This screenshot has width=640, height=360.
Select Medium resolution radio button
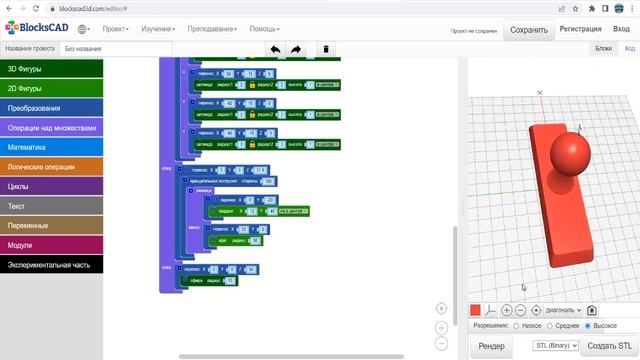click(x=549, y=326)
